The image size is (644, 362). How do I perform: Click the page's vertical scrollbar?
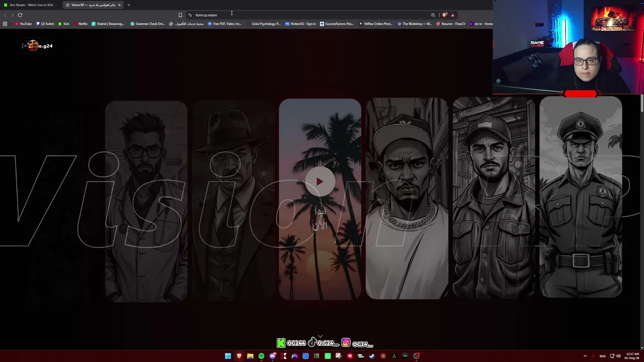pyautogui.click(x=642, y=104)
